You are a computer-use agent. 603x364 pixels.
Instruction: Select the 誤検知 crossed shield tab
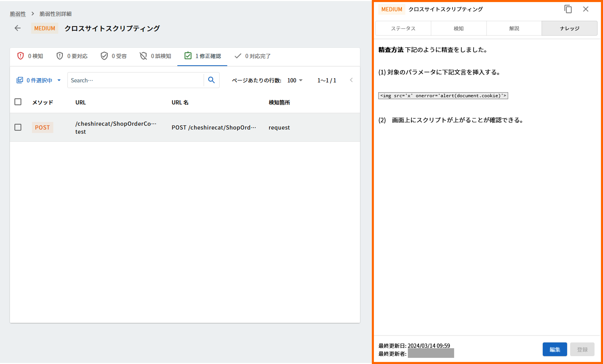[155, 56]
